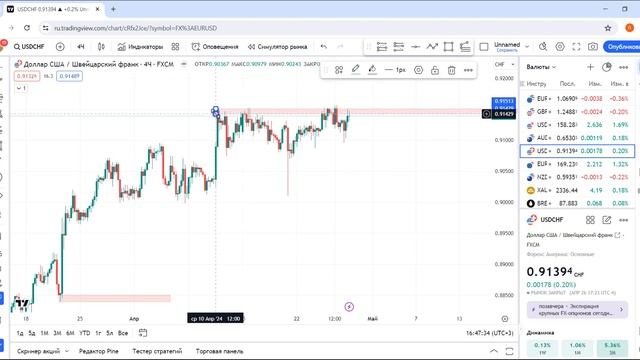The image size is (640, 360).
Task: Add a symbol to the watchlist
Action: click(590, 67)
